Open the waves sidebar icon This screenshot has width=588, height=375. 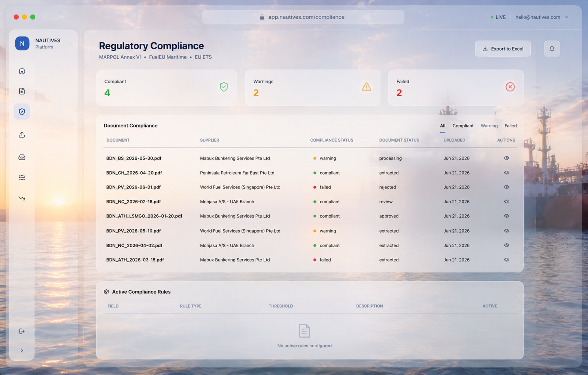click(22, 177)
